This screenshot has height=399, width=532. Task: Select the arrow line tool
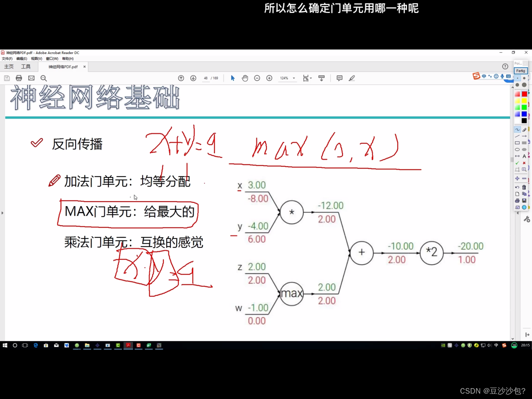point(524,136)
